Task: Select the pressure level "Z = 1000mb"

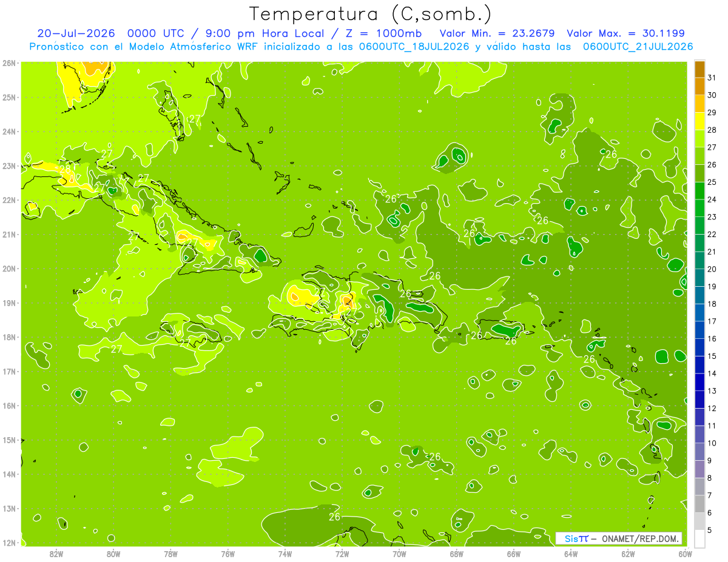Action: click(385, 33)
